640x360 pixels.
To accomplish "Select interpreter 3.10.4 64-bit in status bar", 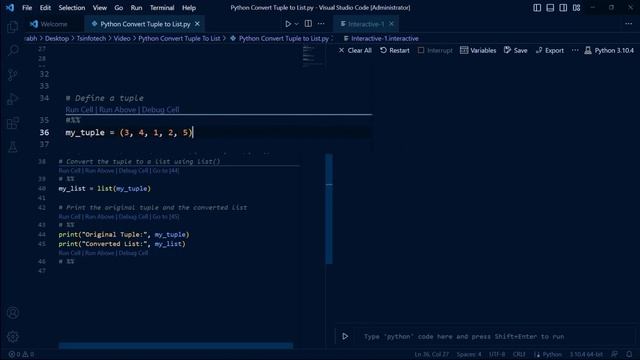I will coord(586,354).
